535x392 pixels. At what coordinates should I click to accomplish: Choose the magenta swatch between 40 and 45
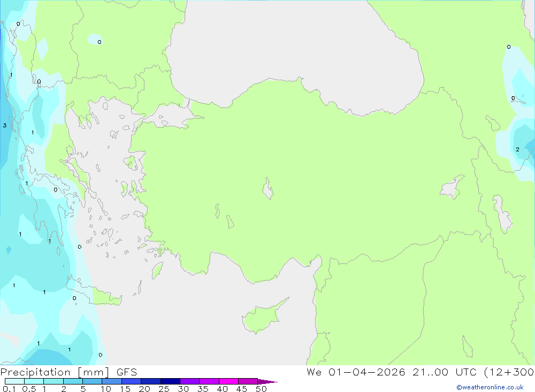click(228, 381)
